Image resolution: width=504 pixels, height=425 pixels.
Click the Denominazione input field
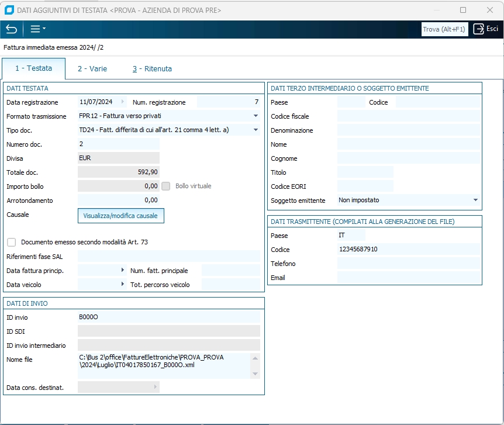[x=408, y=130]
